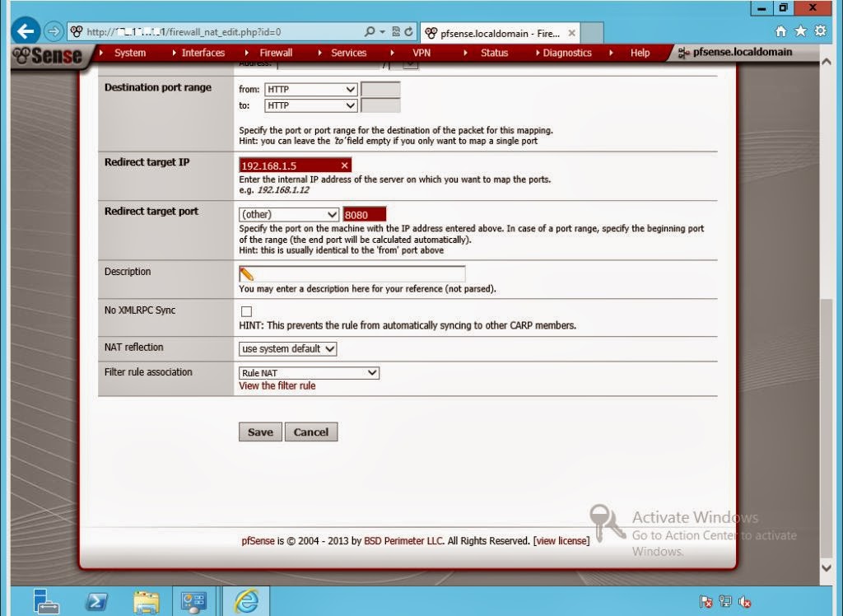The height and width of the screenshot is (616, 843).
Task: Clear the Redirect target IP with the X
Action: (x=344, y=165)
